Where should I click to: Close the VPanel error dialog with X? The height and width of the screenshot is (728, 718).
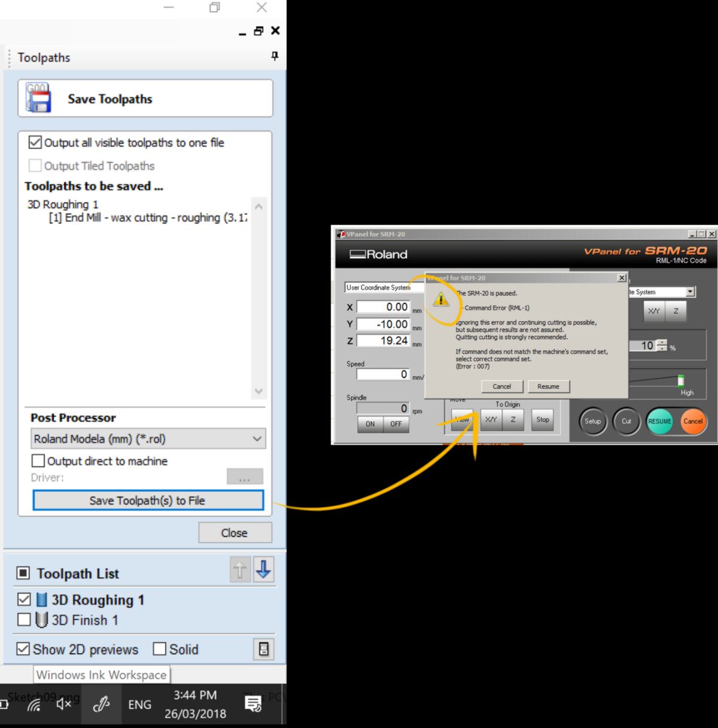coord(622,278)
